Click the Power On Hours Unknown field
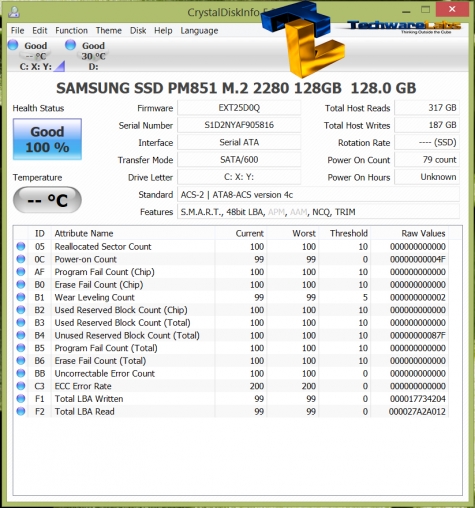This screenshot has width=475, height=508. pyautogui.click(x=427, y=177)
